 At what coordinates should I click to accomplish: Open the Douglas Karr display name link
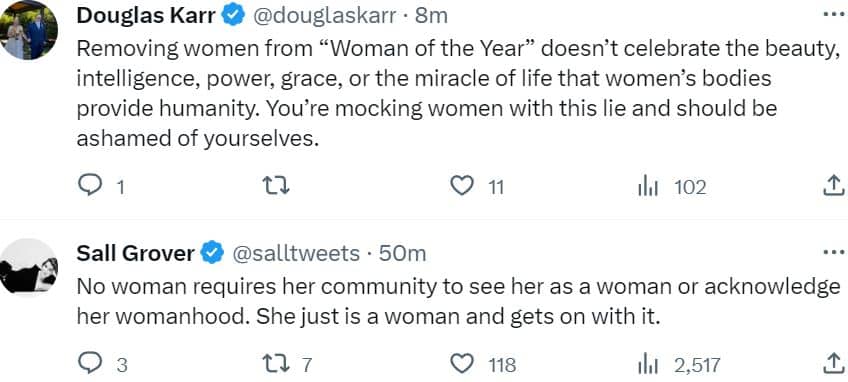point(148,16)
